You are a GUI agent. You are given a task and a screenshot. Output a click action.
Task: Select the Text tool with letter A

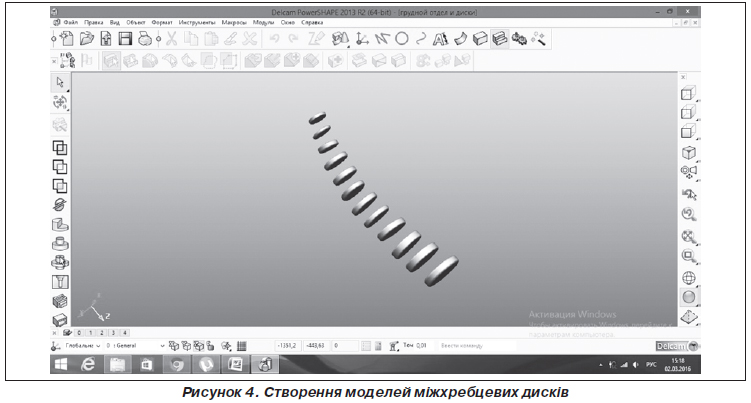pos(440,39)
